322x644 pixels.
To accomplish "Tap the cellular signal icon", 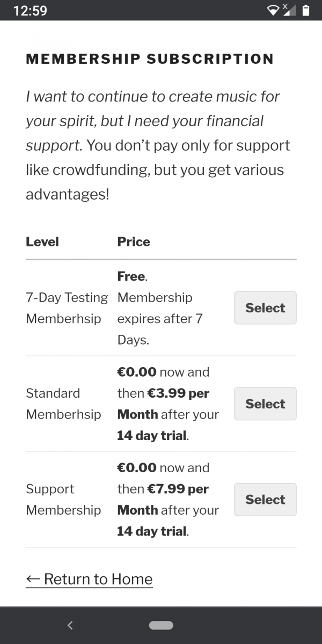I will coord(289,10).
